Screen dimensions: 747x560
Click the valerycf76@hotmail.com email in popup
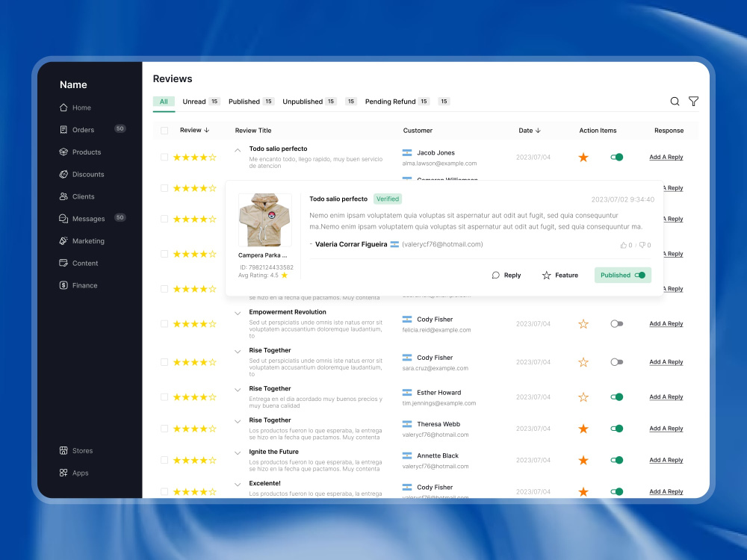[x=442, y=244]
